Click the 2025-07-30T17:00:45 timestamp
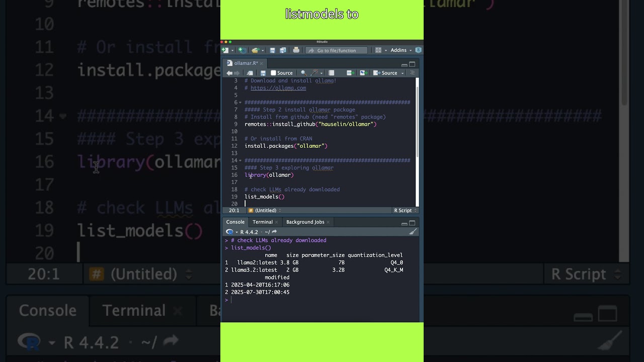 (260, 292)
